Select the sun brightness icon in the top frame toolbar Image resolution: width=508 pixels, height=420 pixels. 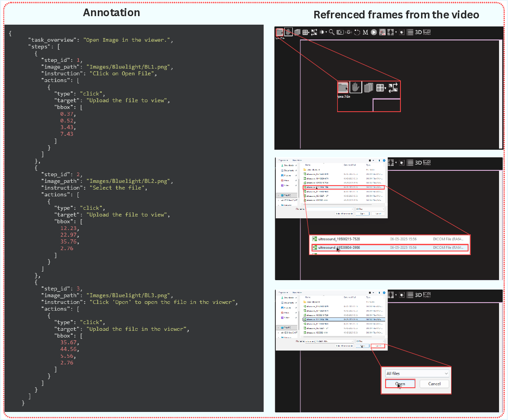322,32
